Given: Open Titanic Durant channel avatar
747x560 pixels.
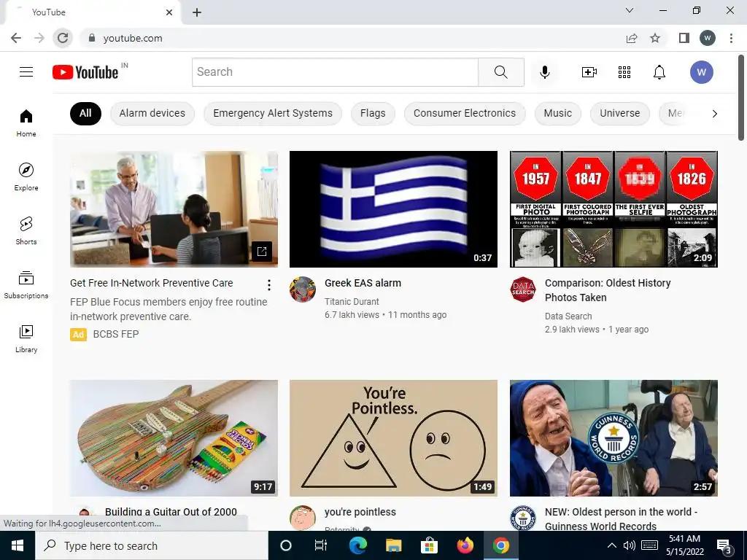Looking at the screenshot, I should click(x=303, y=289).
